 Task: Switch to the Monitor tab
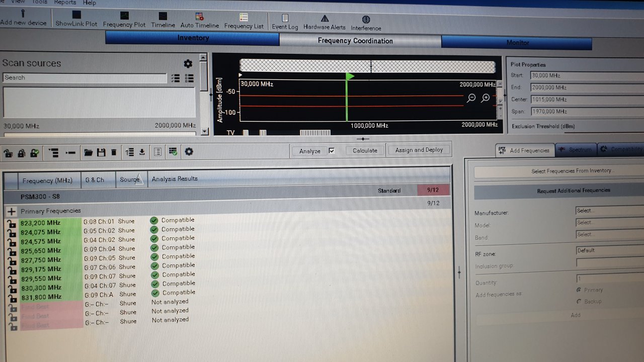tap(517, 43)
